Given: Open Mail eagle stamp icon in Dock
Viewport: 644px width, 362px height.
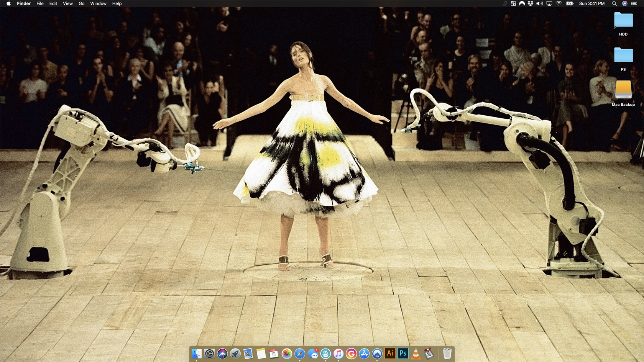Looking at the screenshot, I should tap(248, 354).
